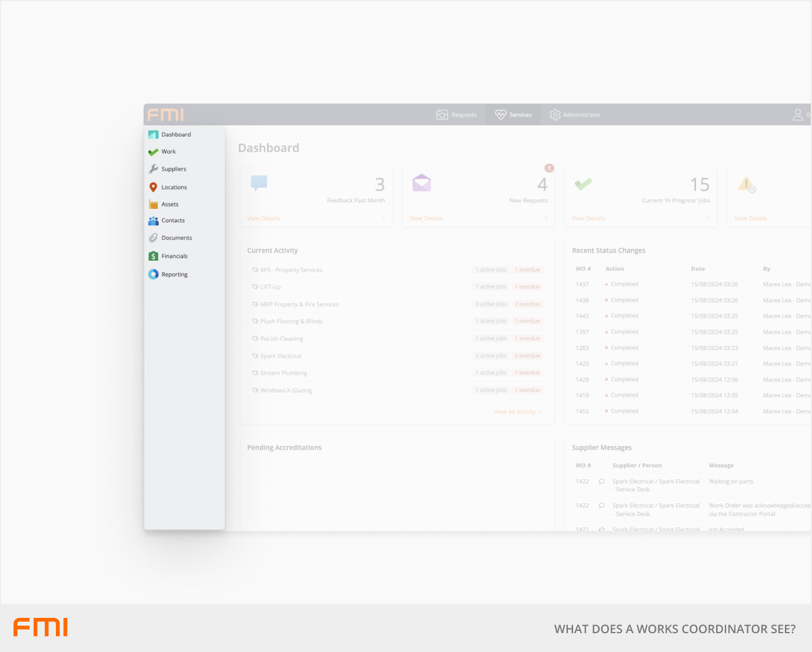
Task: Open Contacts via the people icon
Action: (154, 221)
